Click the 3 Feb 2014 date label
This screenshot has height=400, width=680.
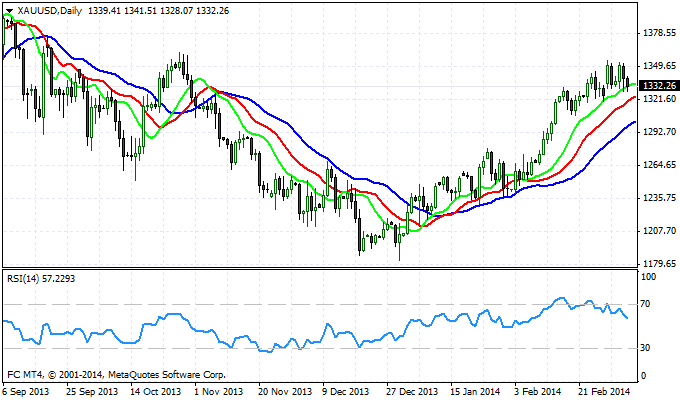538,391
